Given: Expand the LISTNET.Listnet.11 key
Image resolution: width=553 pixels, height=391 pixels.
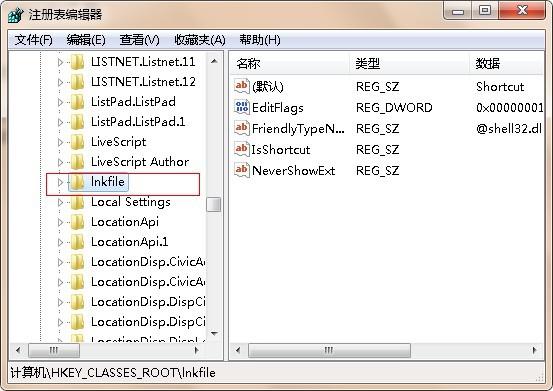Looking at the screenshot, I should point(60,62).
